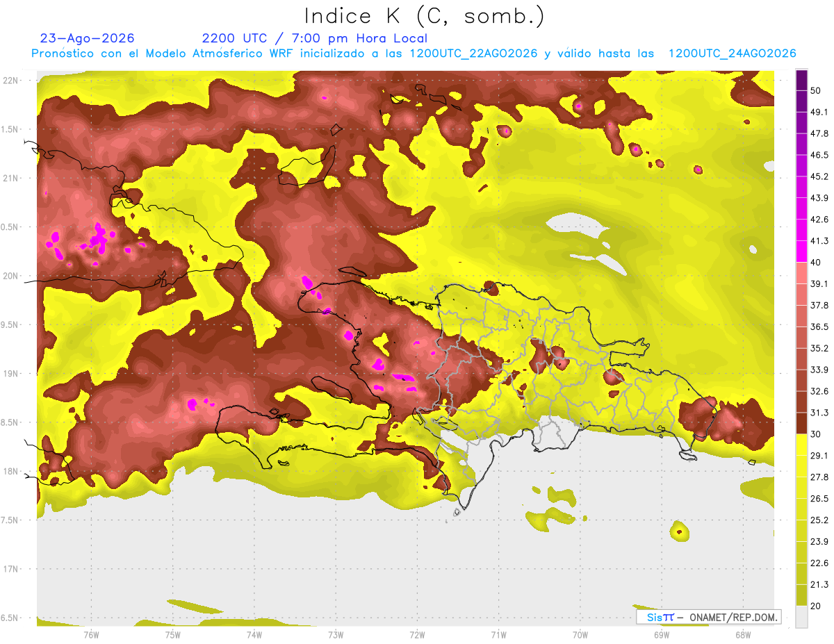Click the "70W" longitude label

click(x=580, y=635)
